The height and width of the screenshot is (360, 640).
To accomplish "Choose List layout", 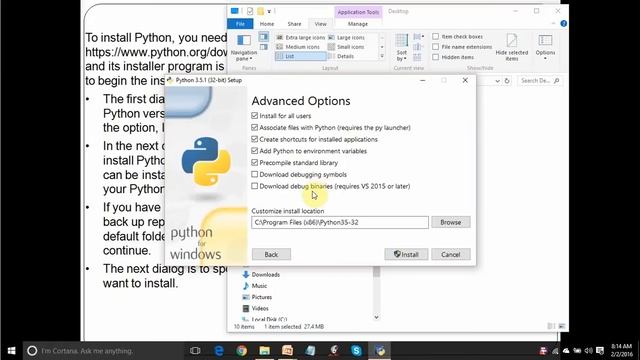I will (301, 56).
